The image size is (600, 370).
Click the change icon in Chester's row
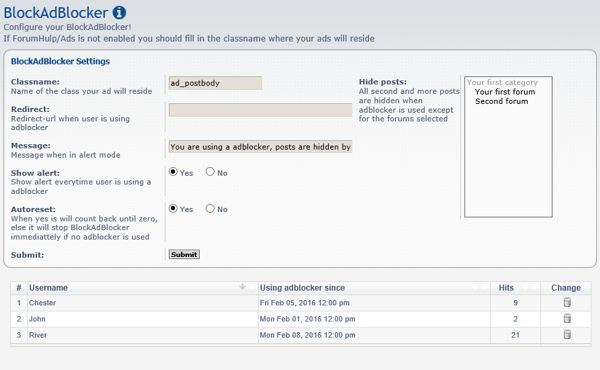click(x=567, y=302)
